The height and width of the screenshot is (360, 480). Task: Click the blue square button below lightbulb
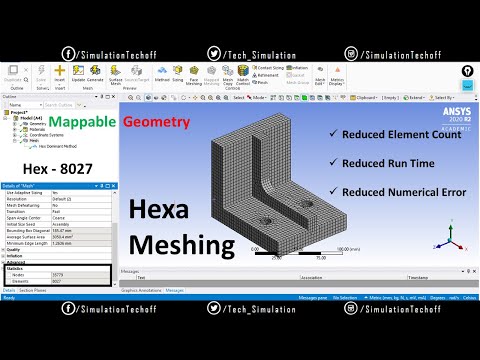click(x=467, y=86)
